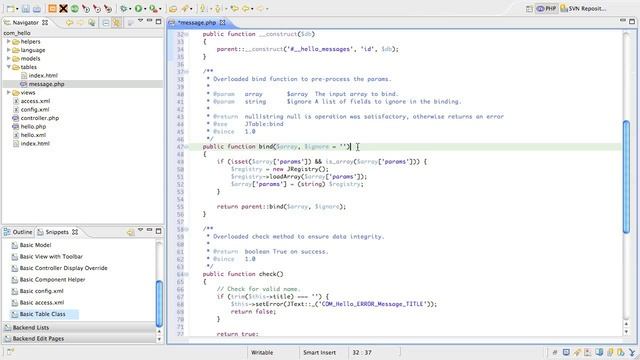Image resolution: width=640 pixels, height=360 pixels.
Task: Click the Navigator Forward arrow icon
Action: pyautogui.click(x=80, y=23)
